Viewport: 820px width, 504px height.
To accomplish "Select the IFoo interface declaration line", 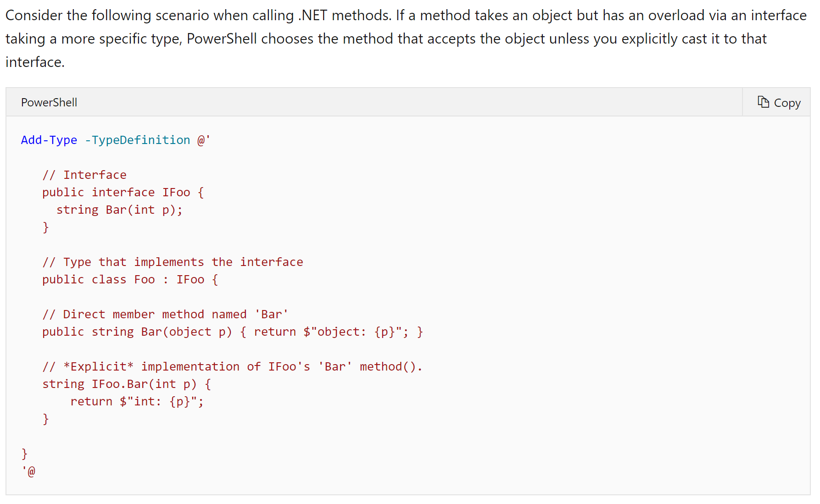I will pyautogui.click(x=123, y=192).
